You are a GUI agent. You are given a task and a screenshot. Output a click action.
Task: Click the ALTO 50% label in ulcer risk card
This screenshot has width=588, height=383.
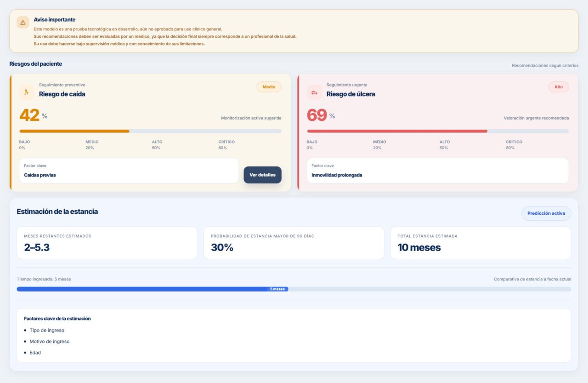445,145
